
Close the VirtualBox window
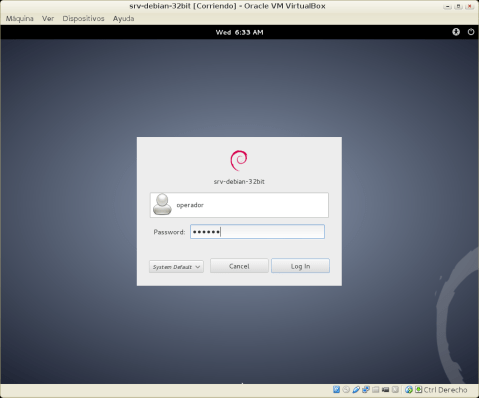(x=469, y=6)
